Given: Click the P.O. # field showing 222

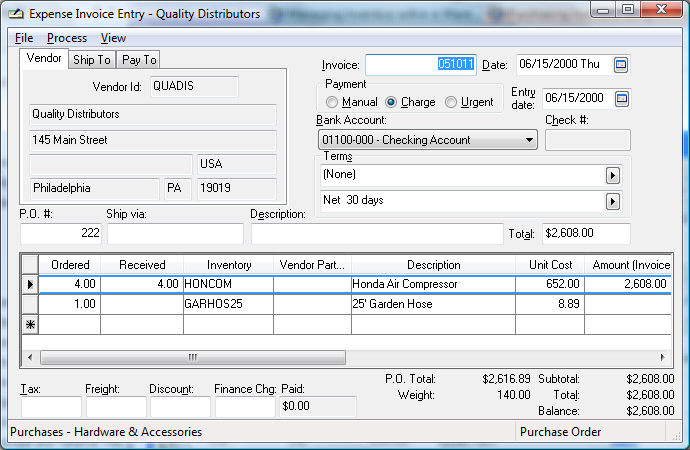Looking at the screenshot, I should [61, 233].
